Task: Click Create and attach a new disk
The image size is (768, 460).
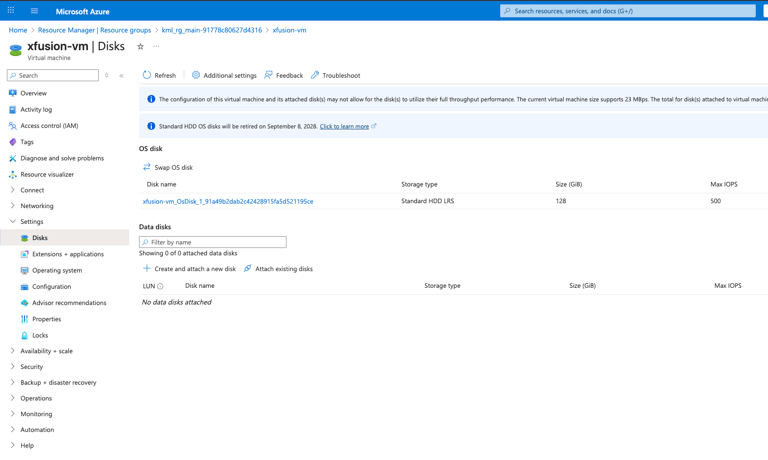Action: coord(189,268)
